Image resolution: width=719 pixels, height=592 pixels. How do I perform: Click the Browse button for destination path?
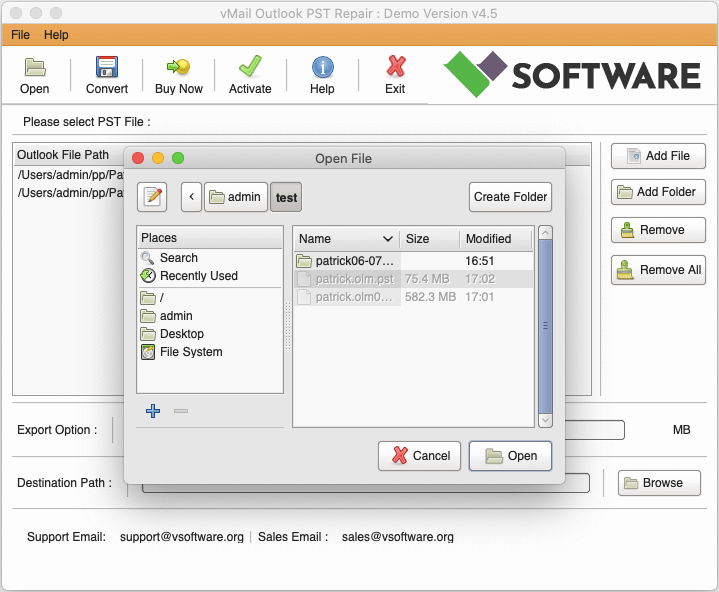pos(659,483)
